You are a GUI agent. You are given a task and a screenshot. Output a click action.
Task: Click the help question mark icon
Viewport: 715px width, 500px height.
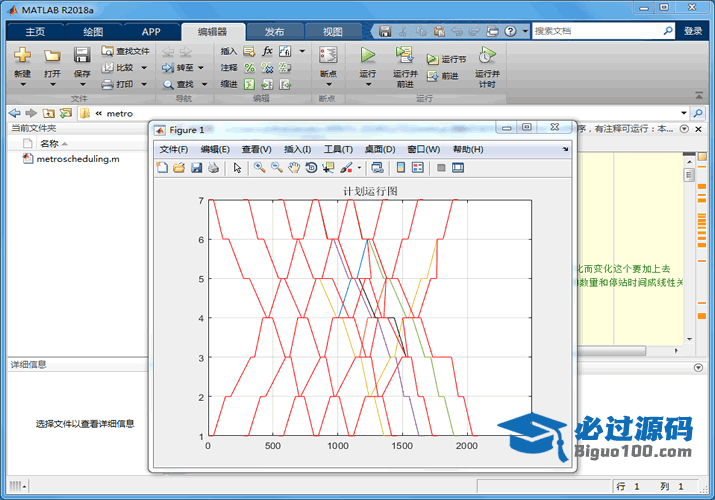coord(511,31)
